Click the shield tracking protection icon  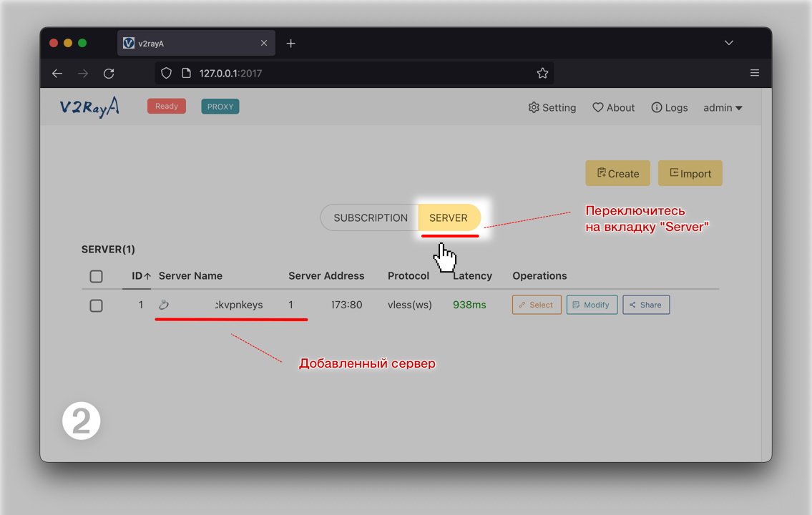166,73
